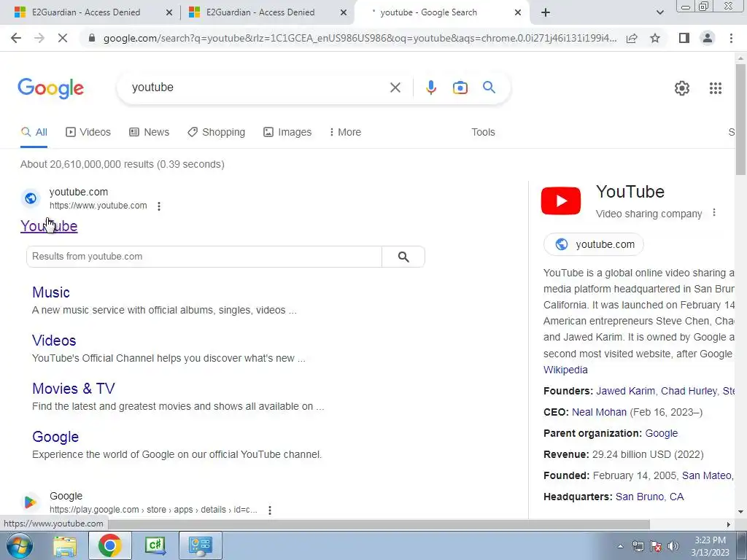
Task: Open the Google apps grid
Action: (715, 88)
